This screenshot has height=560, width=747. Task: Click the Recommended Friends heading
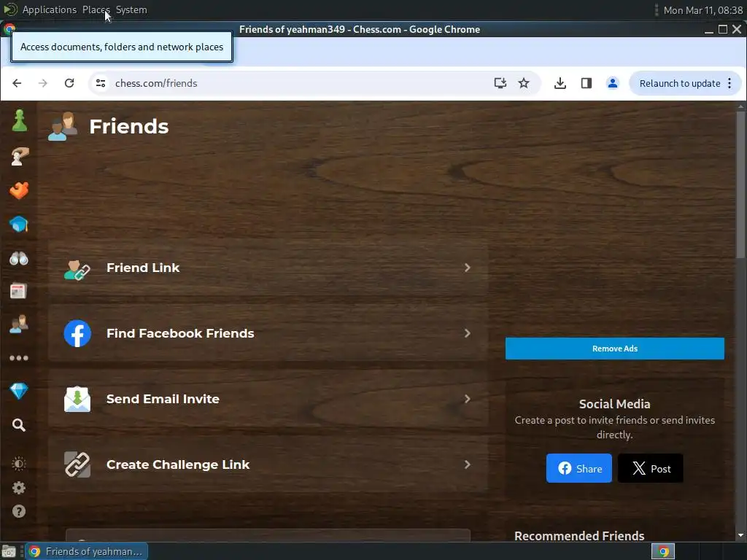coord(579,536)
